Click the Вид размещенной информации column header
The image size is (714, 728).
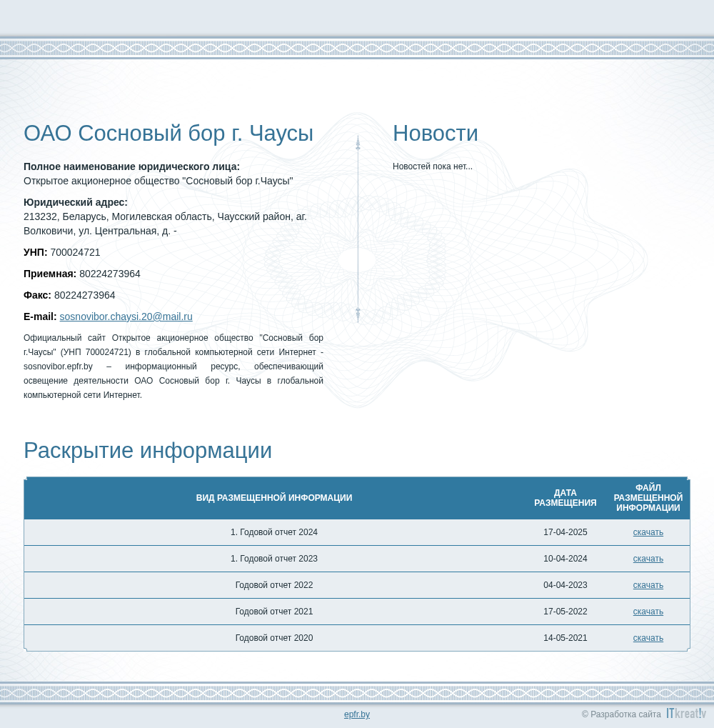(274, 498)
